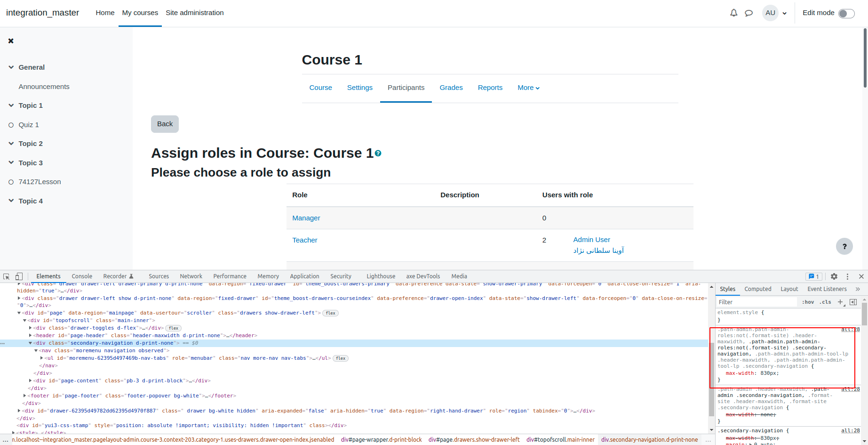Expand the div page-content element node
This screenshot has width=868, height=445.
[30, 381]
